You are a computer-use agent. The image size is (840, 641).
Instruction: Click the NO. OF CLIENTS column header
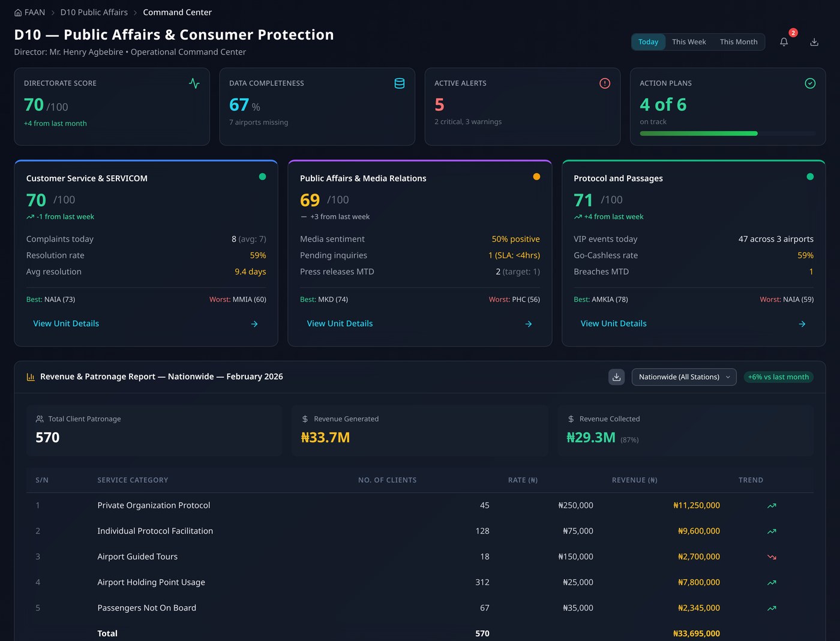[387, 480]
